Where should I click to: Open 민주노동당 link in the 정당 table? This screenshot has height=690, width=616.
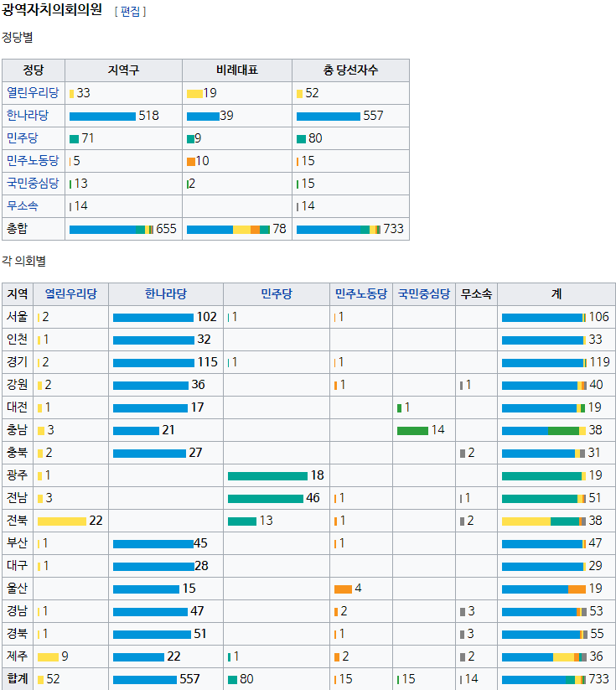click(x=33, y=161)
